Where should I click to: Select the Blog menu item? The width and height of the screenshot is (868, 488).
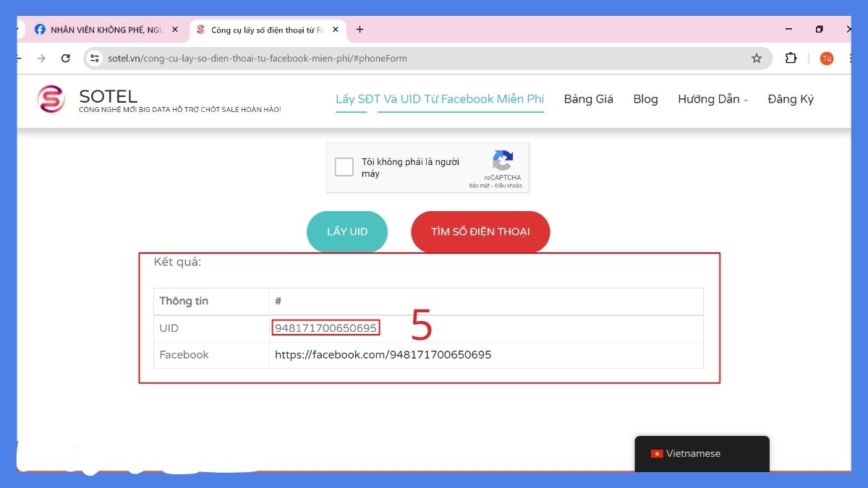point(644,99)
